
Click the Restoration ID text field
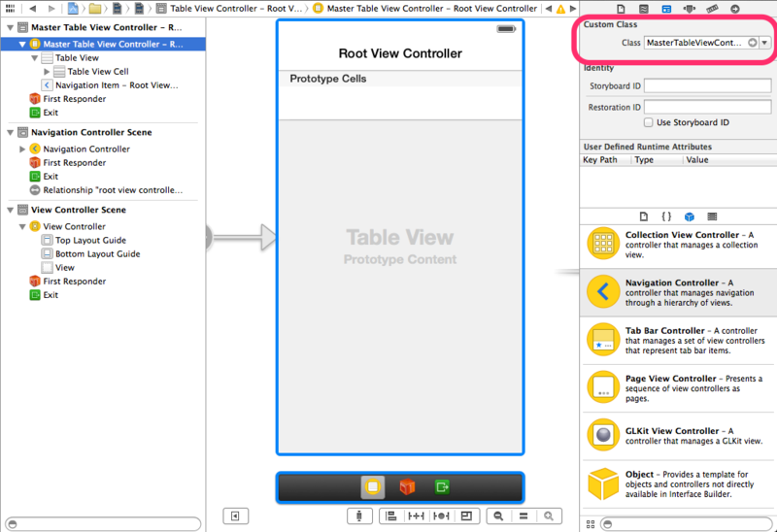coord(708,107)
